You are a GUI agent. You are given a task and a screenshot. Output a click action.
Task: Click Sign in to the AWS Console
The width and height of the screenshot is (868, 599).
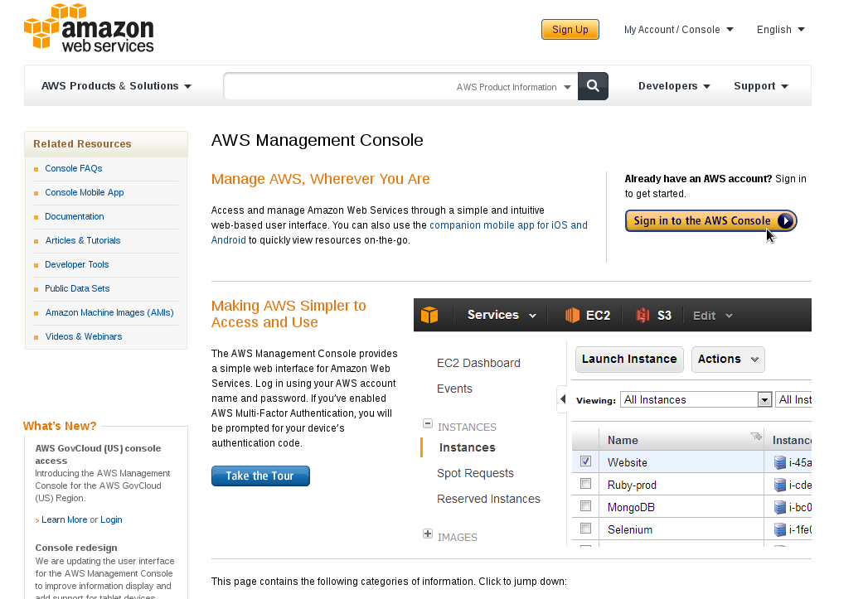tap(710, 221)
